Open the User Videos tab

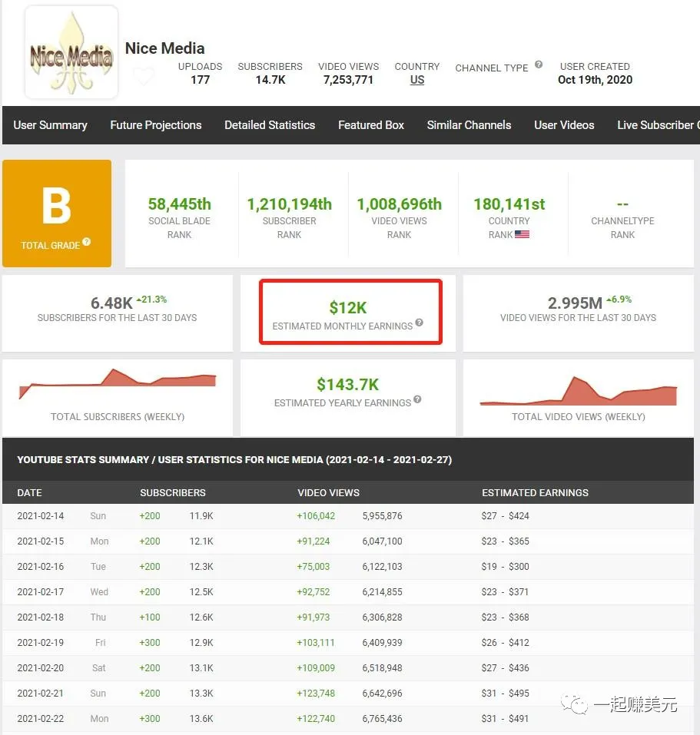pyautogui.click(x=564, y=125)
